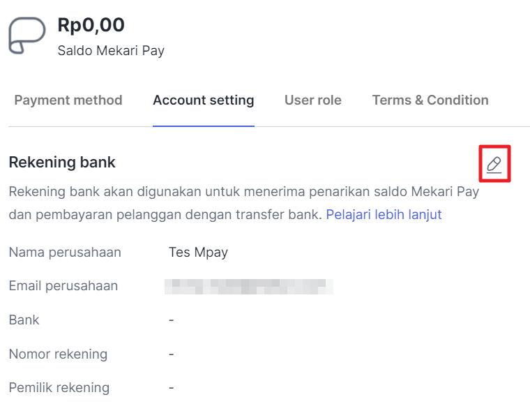530x420 pixels.
Task: Click the Nomor rekening label
Action: [x=58, y=354]
